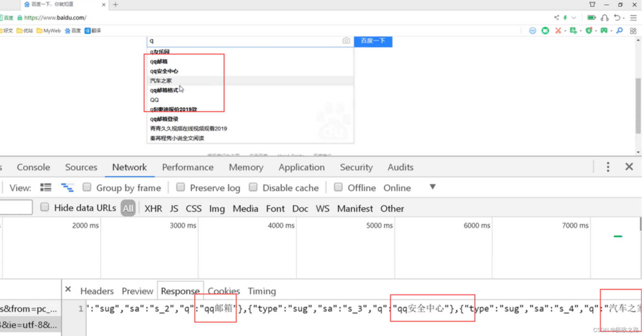Image resolution: width=644 pixels, height=336 pixels.
Task: Switch to the Performance tab
Action: pos(188,167)
